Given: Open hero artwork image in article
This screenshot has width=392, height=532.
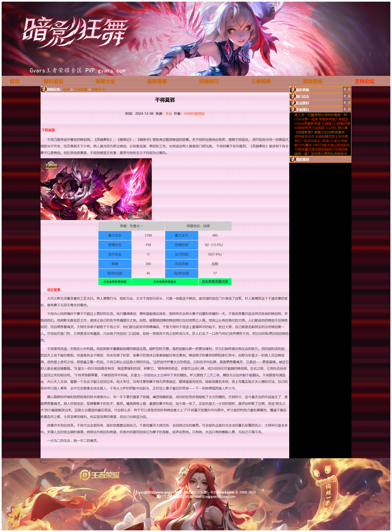Looking at the screenshot, I should [96, 189].
